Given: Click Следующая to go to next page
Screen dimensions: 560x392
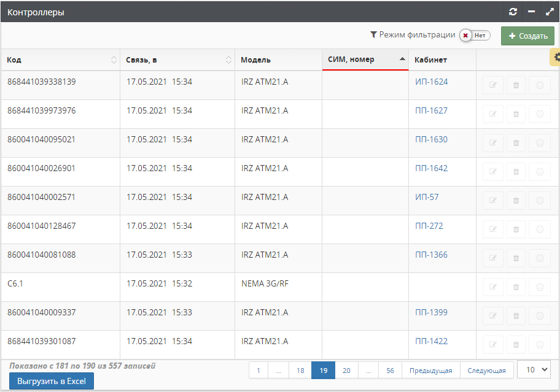Looking at the screenshot, I should [486, 371].
